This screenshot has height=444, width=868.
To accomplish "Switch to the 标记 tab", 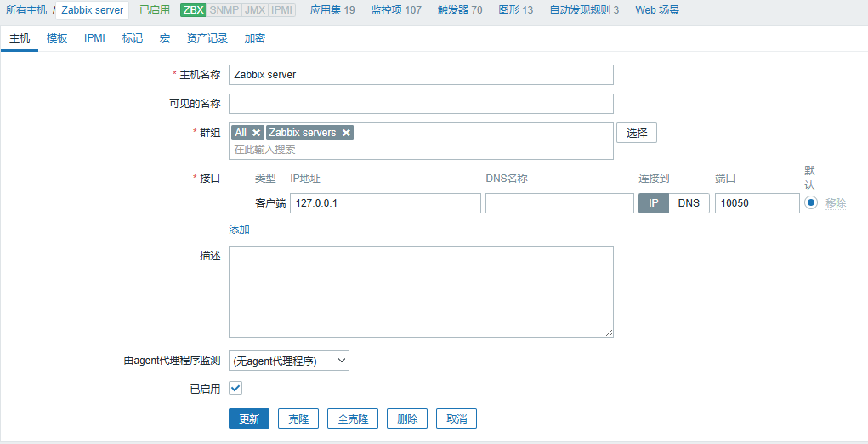I will click(133, 38).
